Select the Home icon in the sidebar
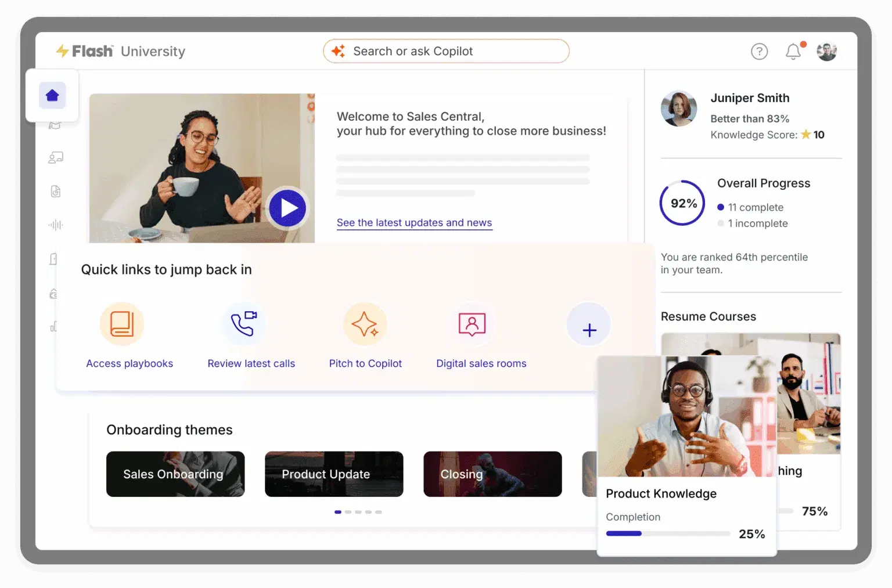The width and height of the screenshot is (892, 588). pos(52,95)
